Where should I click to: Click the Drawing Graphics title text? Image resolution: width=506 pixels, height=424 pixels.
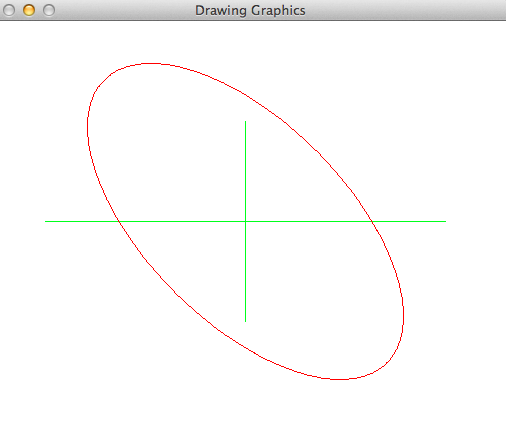coord(250,10)
